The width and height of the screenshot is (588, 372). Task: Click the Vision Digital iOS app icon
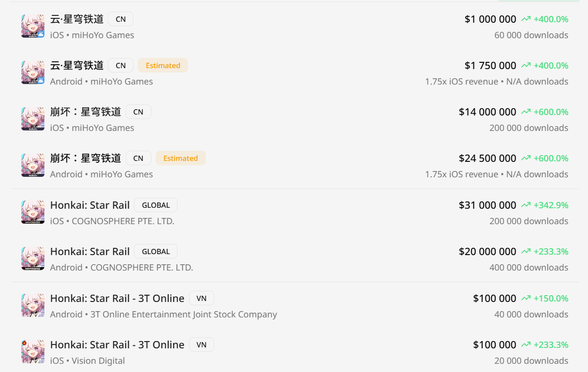pyautogui.click(x=33, y=352)
